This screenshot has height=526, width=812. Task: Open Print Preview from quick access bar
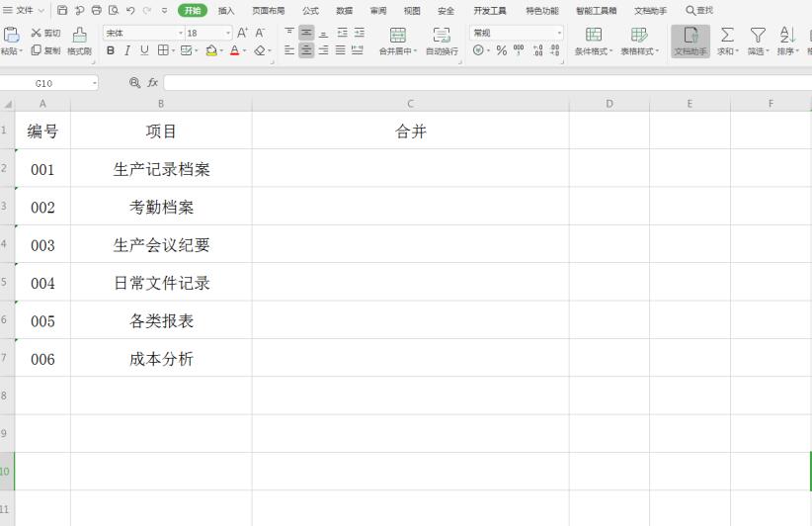[x=114, y=10]
